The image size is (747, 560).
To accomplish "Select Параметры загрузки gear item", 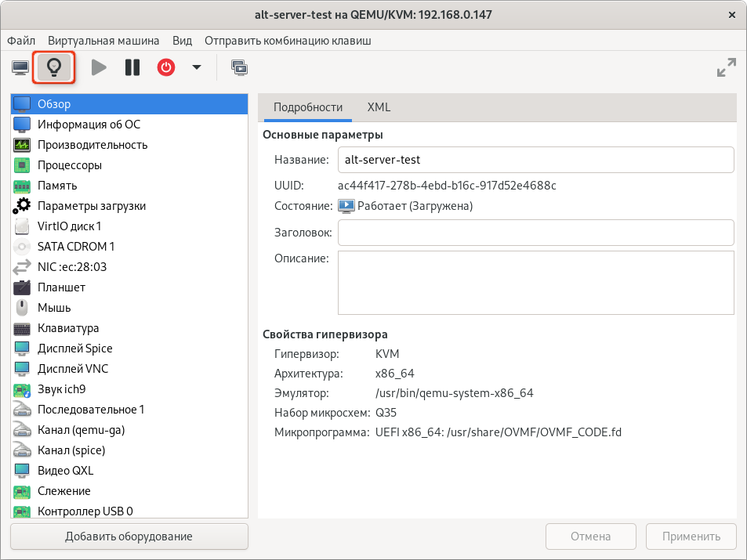I will point(91,206).
